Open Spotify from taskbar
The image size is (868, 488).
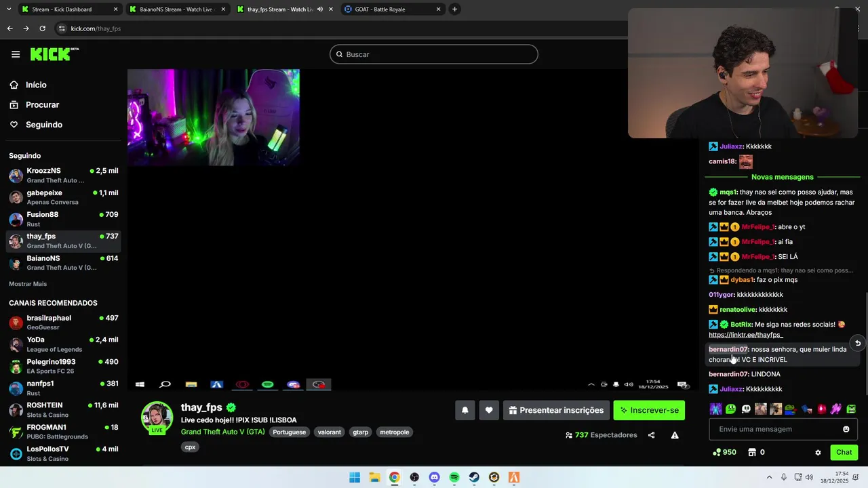pyautogui.click(x=454, y=477)
